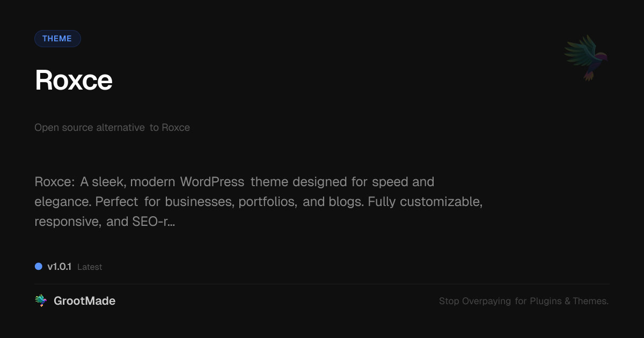
Task: Click the Roxce title heading
Action: click(74, 80)
